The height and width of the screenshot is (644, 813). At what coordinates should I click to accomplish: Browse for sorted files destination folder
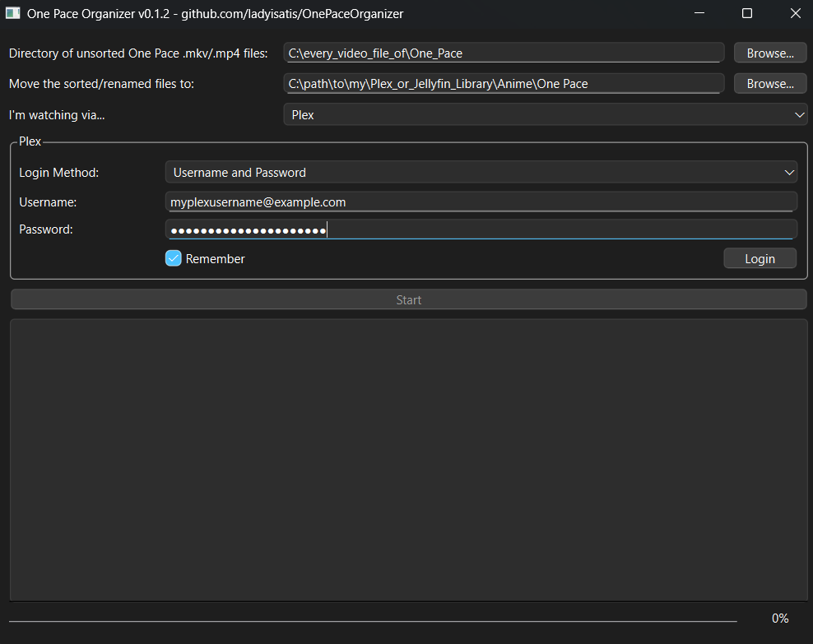pos(770,83)
